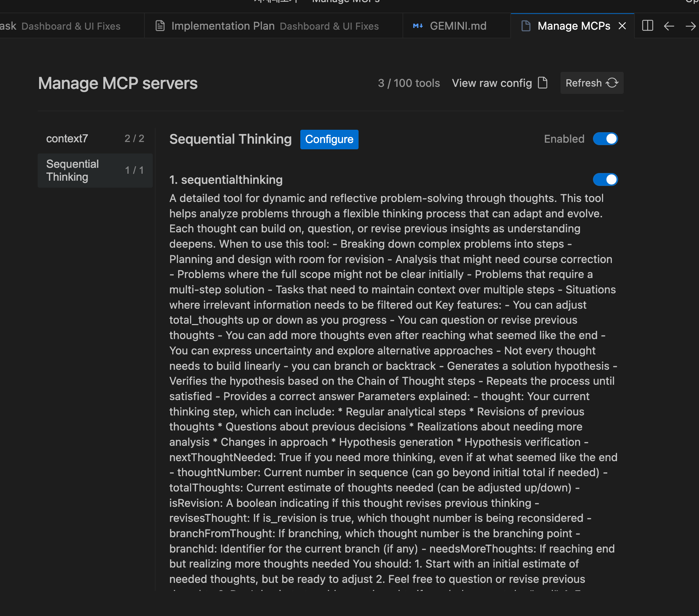
Task: Open the Implementation Plan tab
Action: [223, 26]
